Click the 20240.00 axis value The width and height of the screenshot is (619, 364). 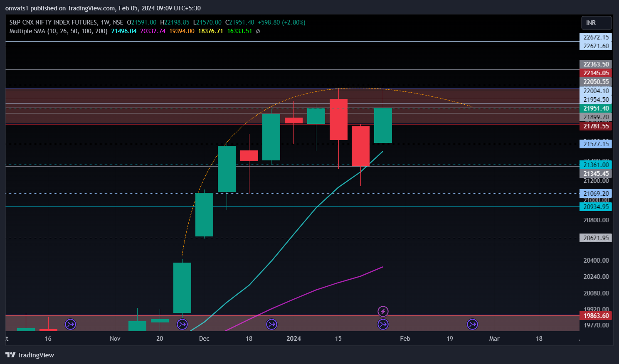pos(596,277)
